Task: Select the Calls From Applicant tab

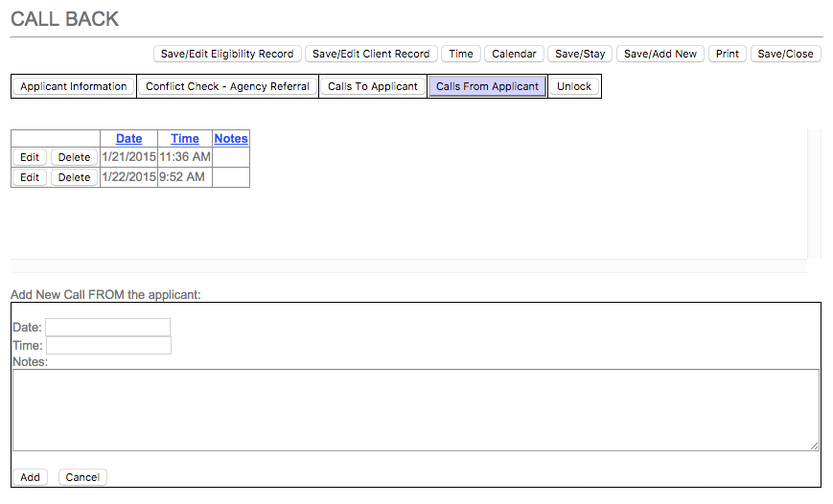Action: click(487, 86)
